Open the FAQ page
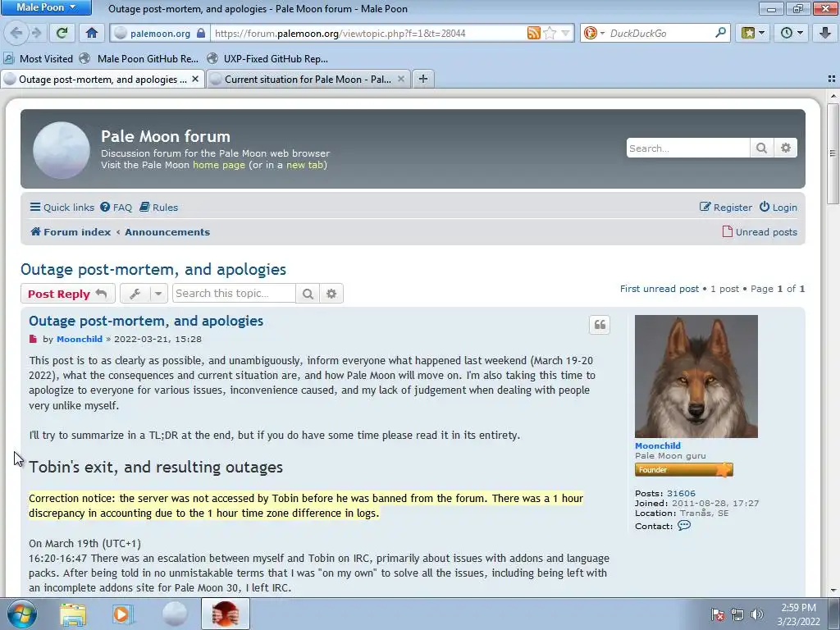Image resolution: width=840 pixels, height=630 pixels. click(116, 208)
